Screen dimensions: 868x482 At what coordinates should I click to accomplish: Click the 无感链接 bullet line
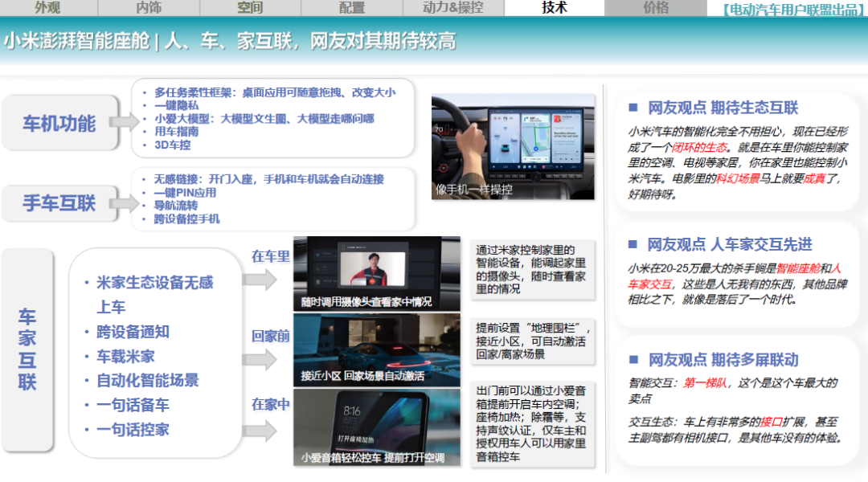pyautogui.click(x=268, y=179)
